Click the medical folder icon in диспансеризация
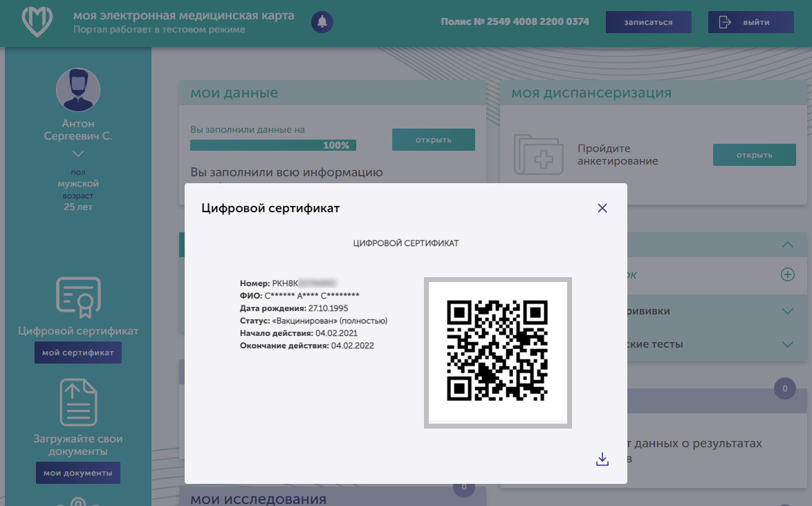 (x=539, y=154)
